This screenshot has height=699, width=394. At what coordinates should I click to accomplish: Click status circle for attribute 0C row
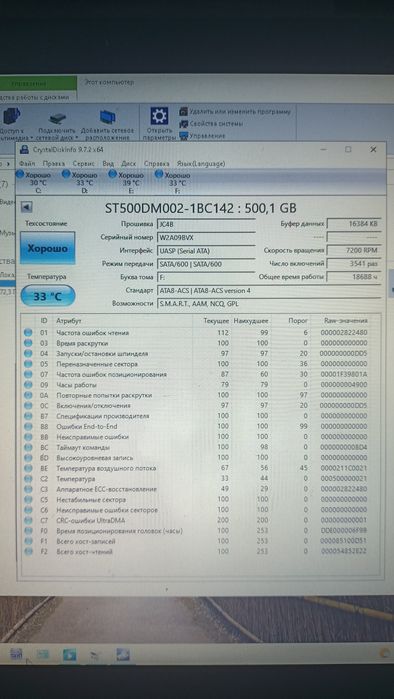(29, 406)
